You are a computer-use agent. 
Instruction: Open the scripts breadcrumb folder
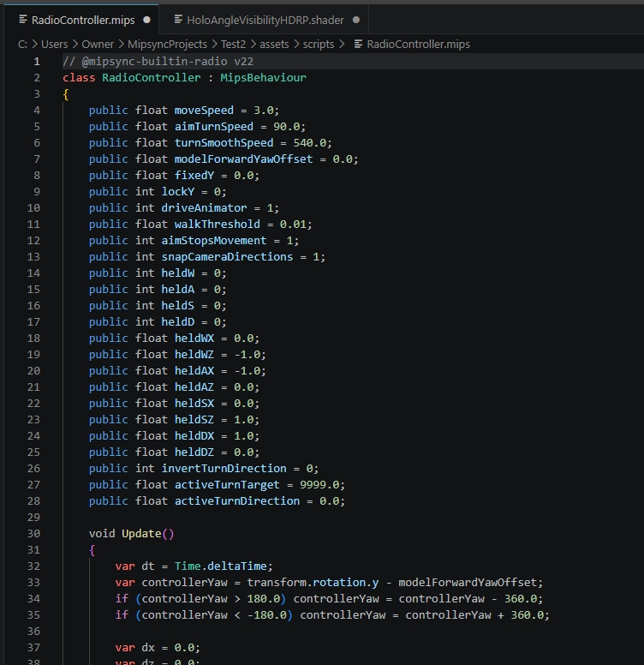[x=319, y=44]
